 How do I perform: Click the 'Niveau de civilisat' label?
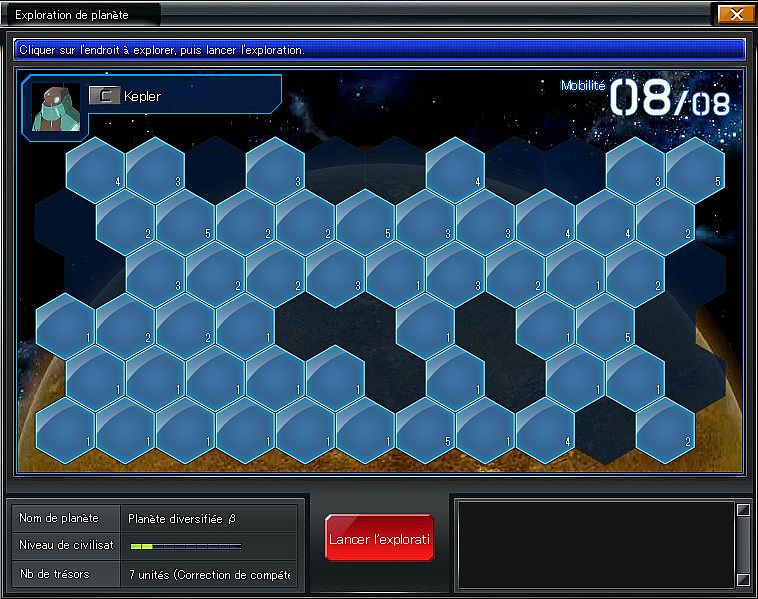[66, 545]
